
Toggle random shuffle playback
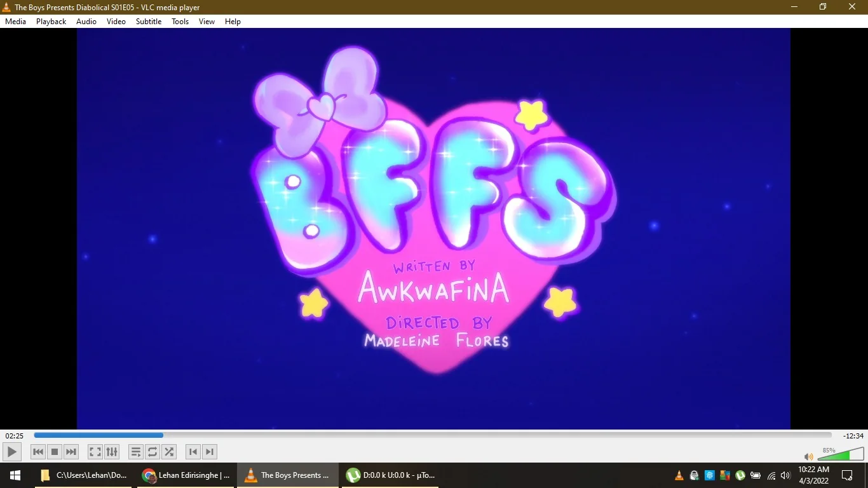[x=169, y=452]
